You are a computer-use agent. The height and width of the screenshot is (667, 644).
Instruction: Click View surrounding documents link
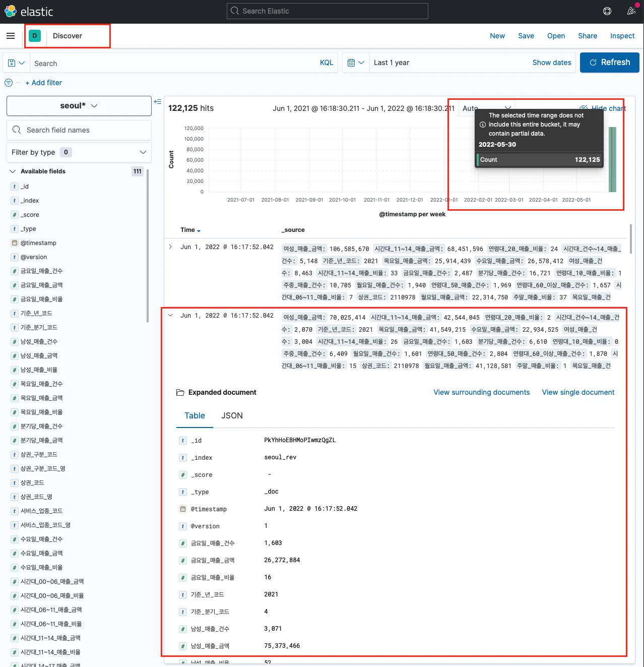(481, 392)
